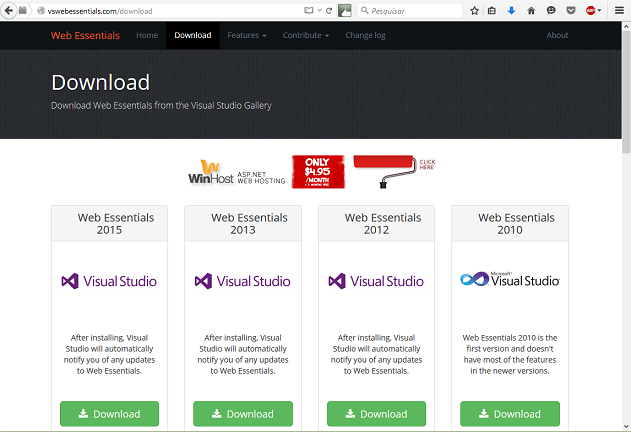Click the WinHost ASP.NET hosting banner ad
The image size is (631, 432).
312,172
